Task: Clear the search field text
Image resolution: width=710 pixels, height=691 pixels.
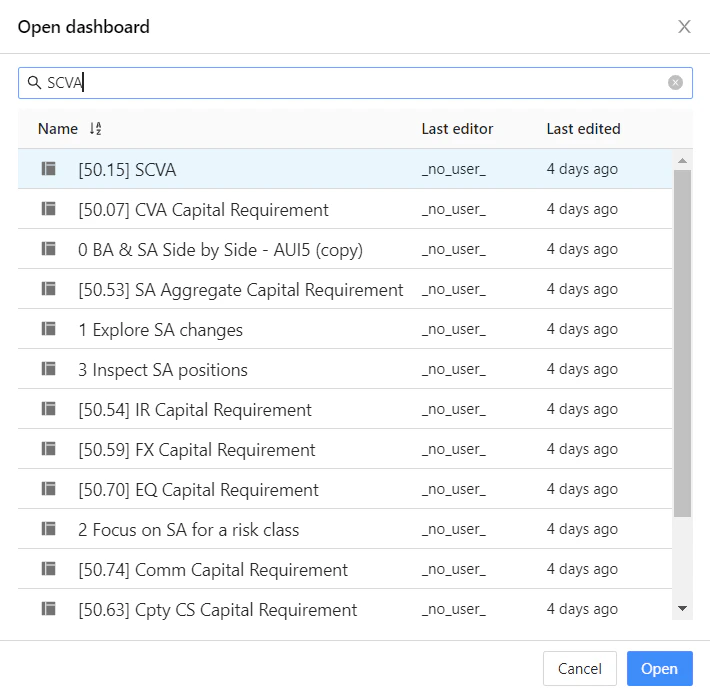Action: click(675, 82)
